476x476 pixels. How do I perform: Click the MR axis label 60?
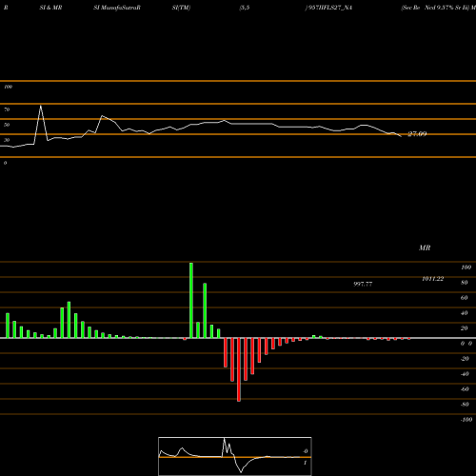465,298
